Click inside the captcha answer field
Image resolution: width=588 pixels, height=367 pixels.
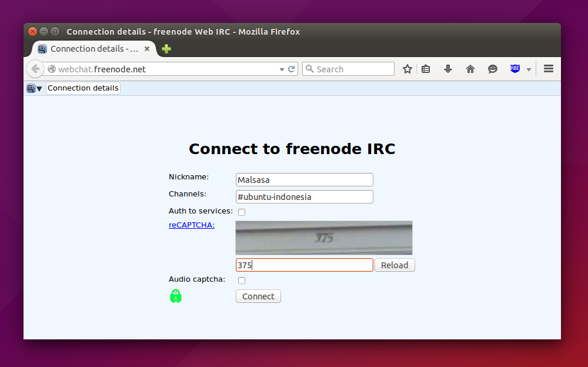pos(304,265)
